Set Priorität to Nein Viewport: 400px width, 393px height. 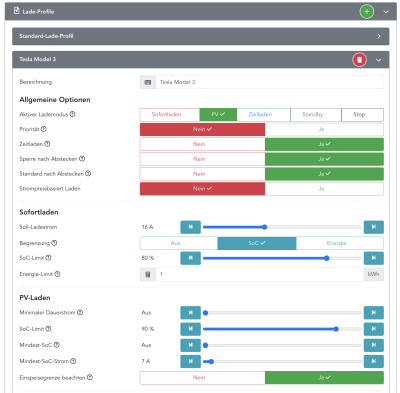[202, 129]
